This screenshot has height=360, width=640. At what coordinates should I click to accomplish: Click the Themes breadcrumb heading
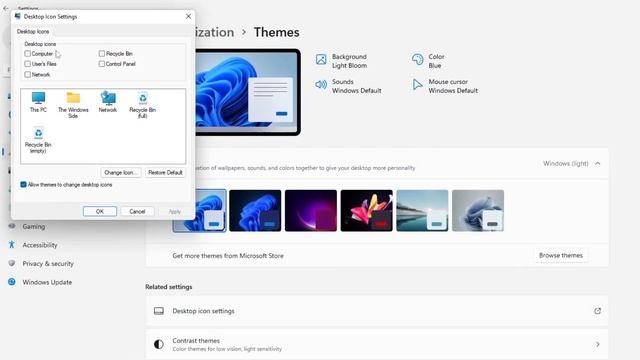pyautogui.click(x=277, y=32)
